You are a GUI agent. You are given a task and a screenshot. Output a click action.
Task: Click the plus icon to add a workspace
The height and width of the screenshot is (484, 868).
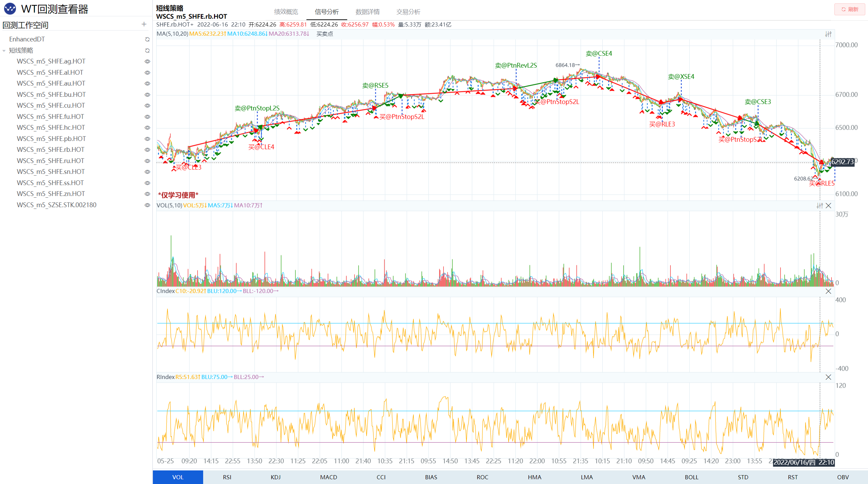[x=144, y=24]
